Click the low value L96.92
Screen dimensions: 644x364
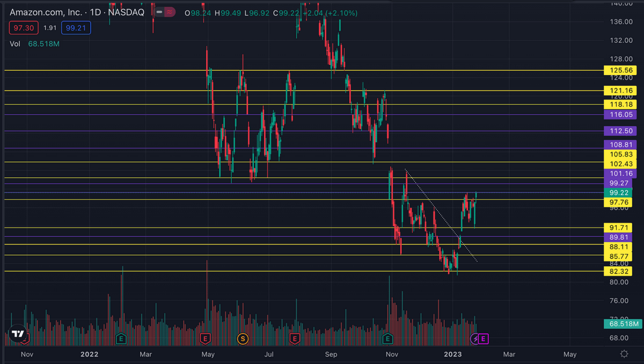click(x=257, y=12)
